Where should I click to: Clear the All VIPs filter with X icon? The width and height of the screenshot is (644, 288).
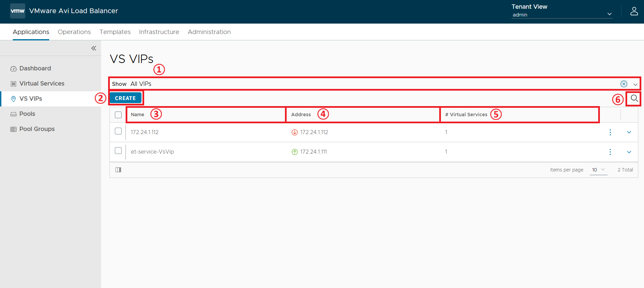pos(624,84)
